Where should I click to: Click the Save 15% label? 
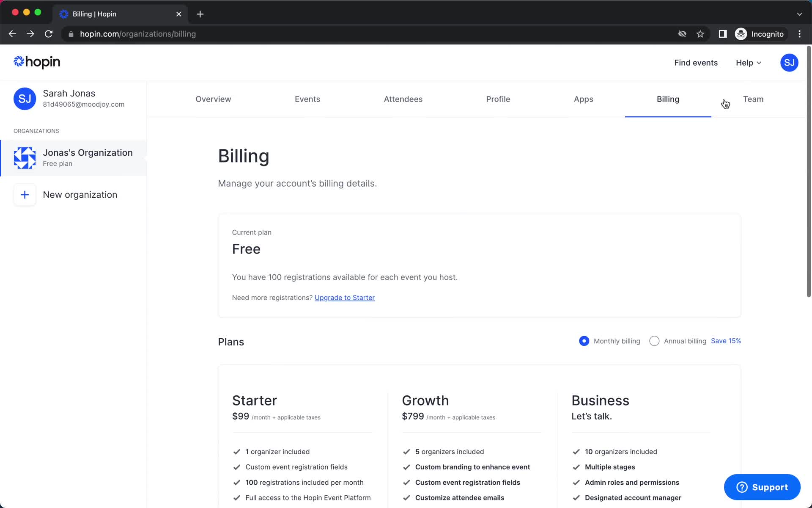726,341
